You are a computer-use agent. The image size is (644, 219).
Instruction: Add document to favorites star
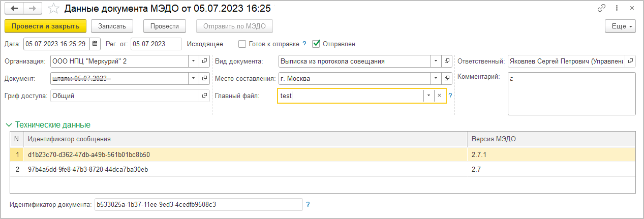(52, 9)
